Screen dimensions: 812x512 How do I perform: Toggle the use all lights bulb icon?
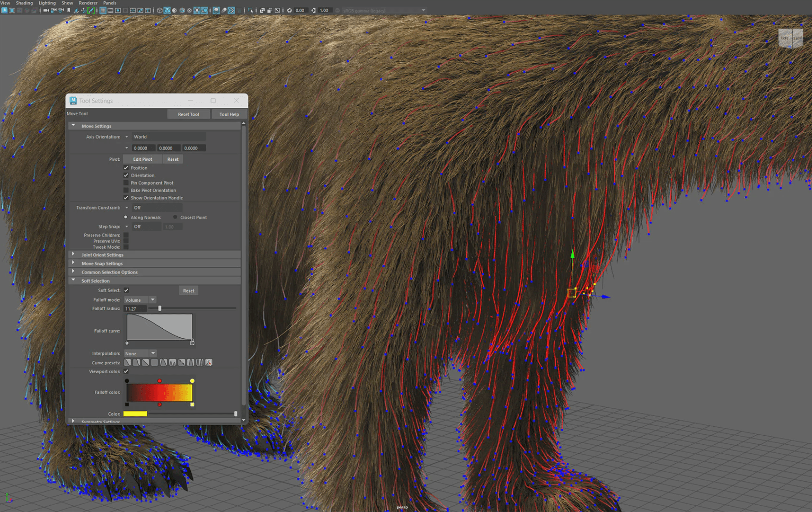point(197,10)
